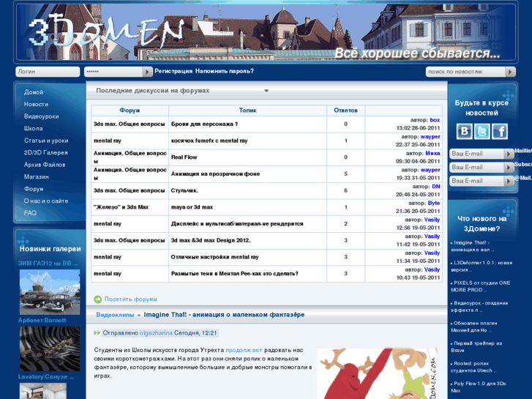Screen dimensions: 532x399
Task: Open the Imagine That! article title
Action: (x=224, y=315)
